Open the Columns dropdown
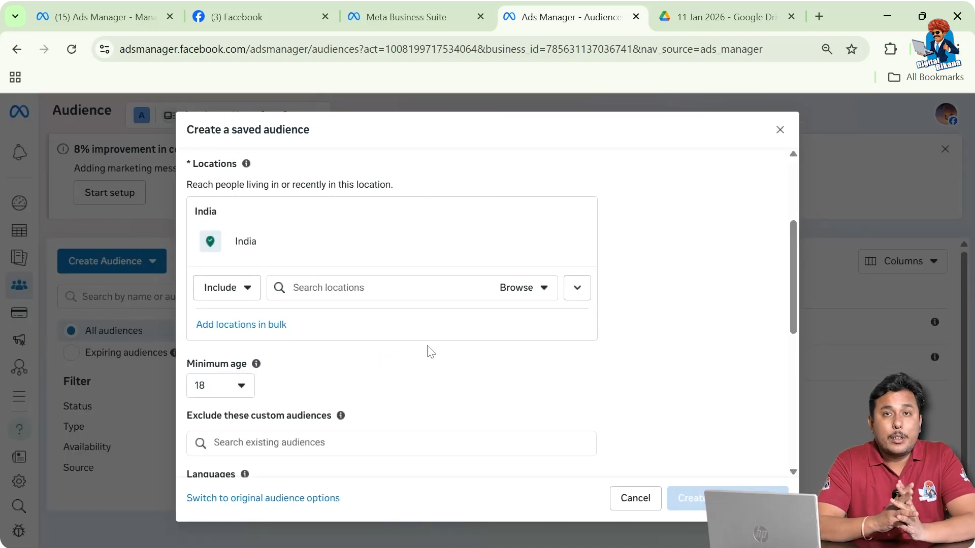The height and width of the screenshot is (548, 975). tap(902, 261)
